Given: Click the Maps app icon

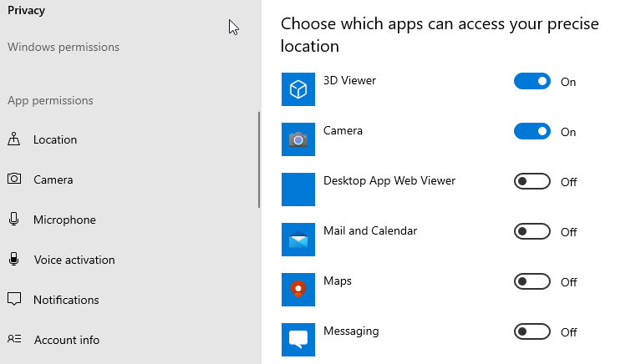Looking at the screenshot, I should click(x=298, y=290).
